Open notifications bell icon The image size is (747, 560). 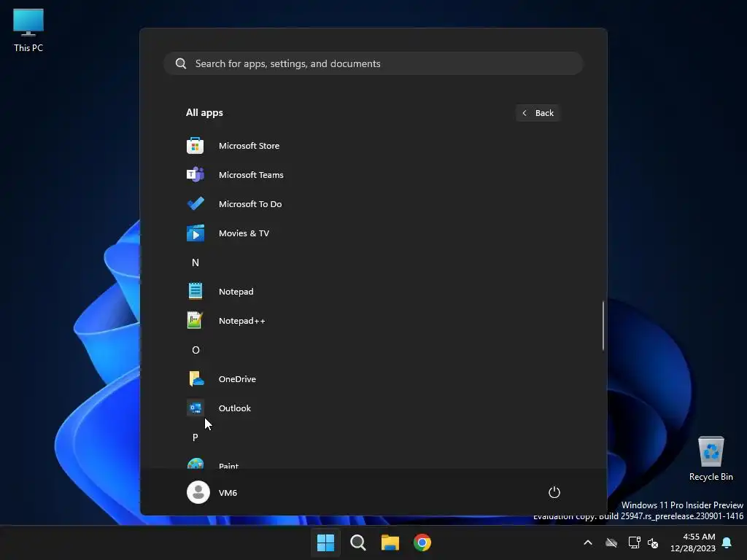tap(727, 542)
